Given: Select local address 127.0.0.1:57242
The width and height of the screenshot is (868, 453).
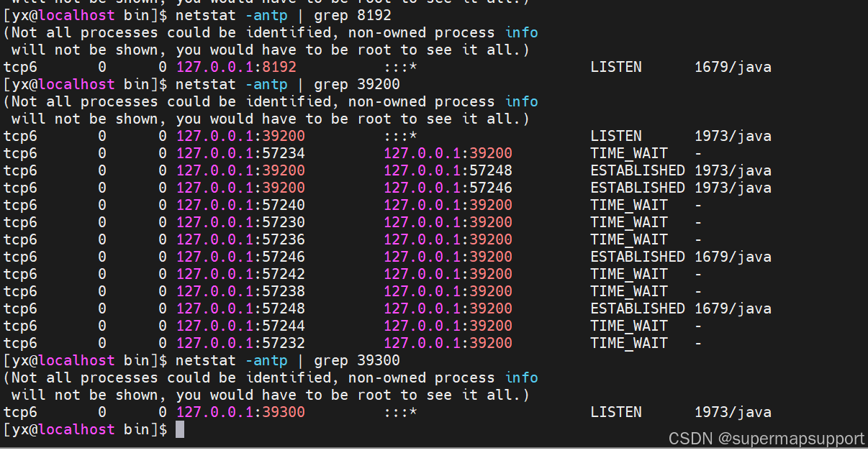Looking at the screenshot, I should [240, 274].
